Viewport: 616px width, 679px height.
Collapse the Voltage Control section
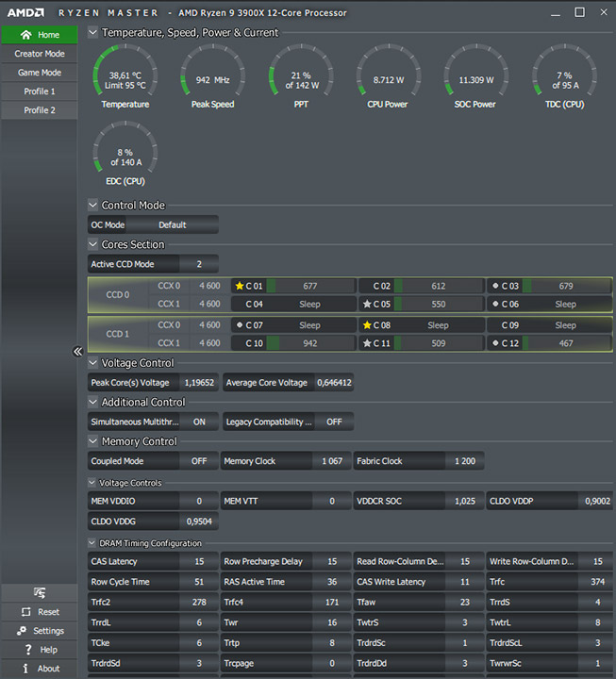pos(92,362)
